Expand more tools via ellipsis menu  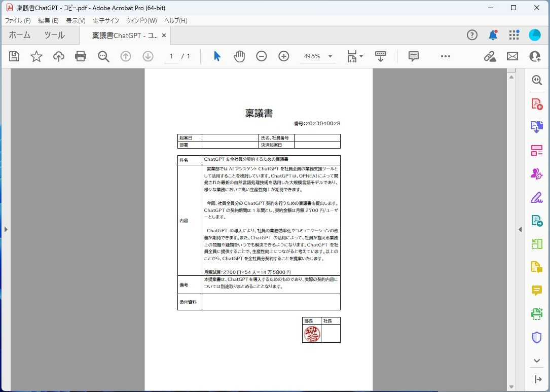(445, 56)
